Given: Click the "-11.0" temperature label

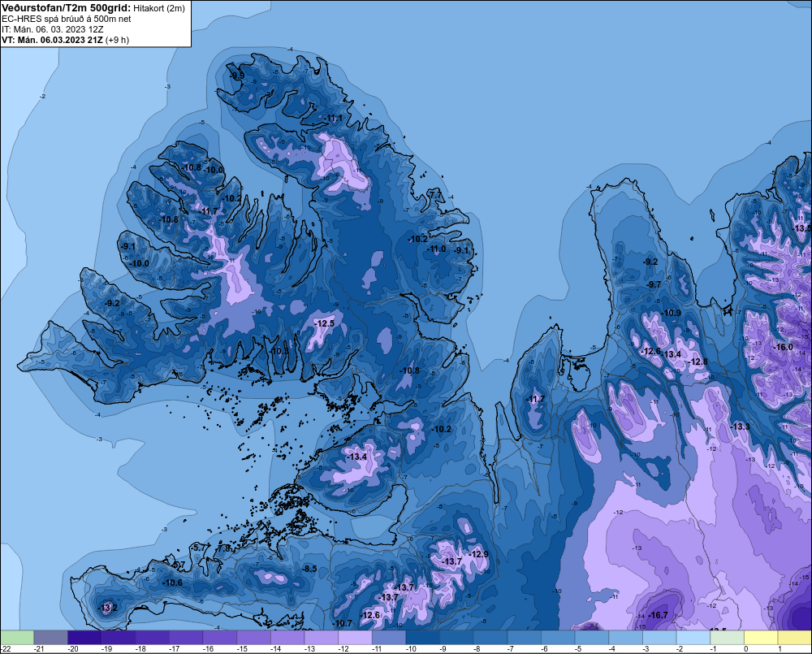Looking at the screenshot, I should click(437, 249).
